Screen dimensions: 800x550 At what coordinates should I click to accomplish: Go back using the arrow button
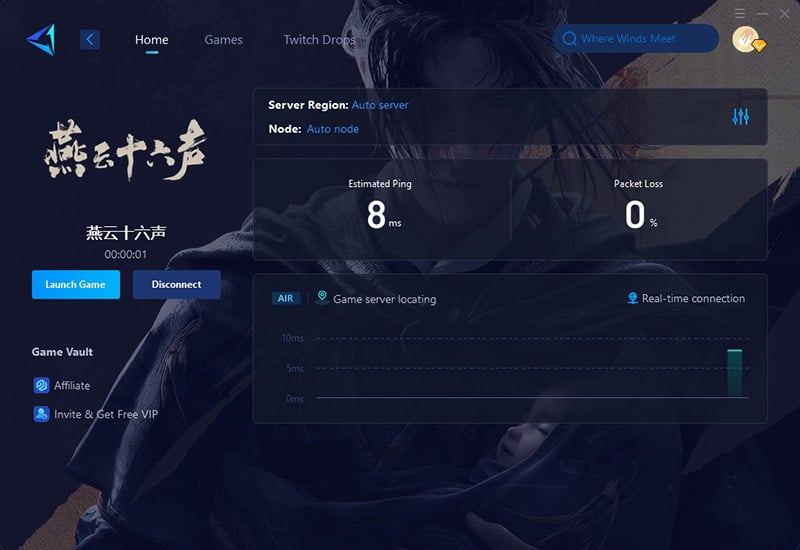click(x=90, y=39)
